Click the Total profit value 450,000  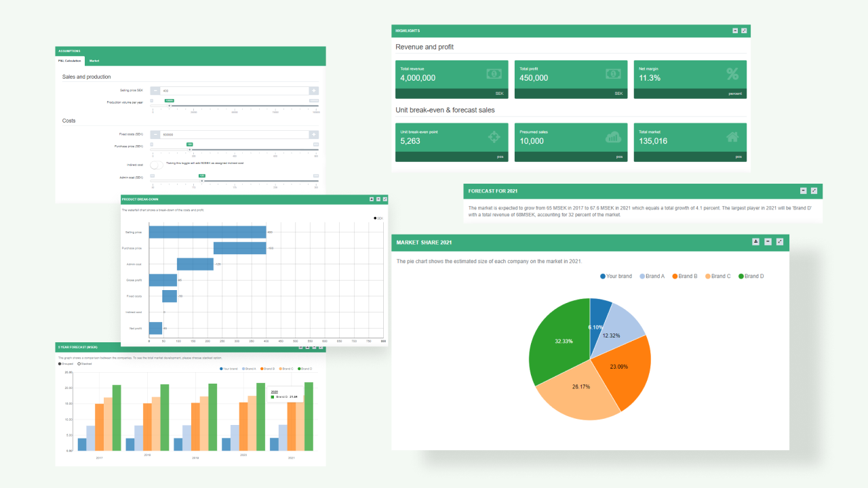click(x=534, y=78)
